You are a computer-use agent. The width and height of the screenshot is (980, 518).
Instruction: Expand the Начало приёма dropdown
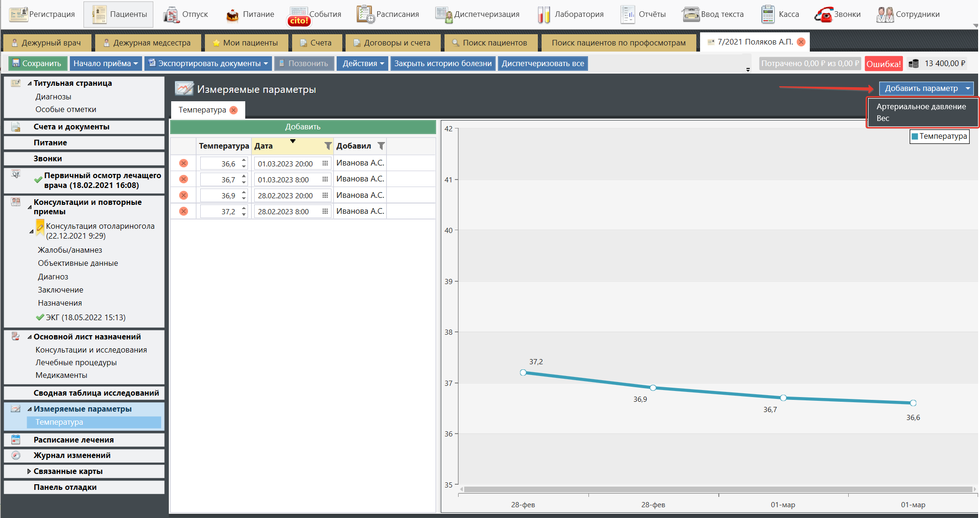pyautogui.click(x=136, y=64)
